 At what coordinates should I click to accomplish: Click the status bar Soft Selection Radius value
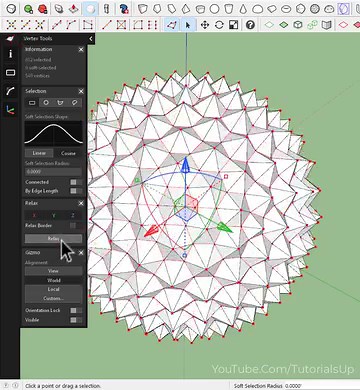pos(293,386)
